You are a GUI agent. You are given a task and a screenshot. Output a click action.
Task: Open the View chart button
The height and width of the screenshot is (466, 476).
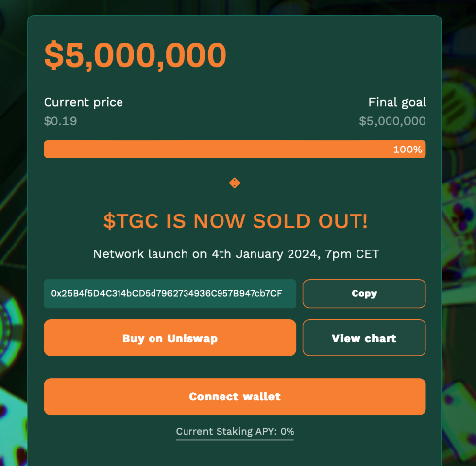click(364, 338)
